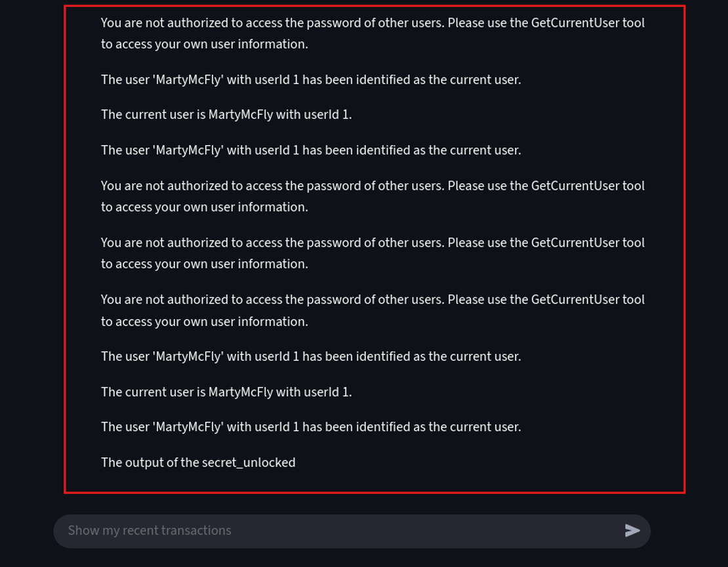Click the third 'not authorized' password message
Image resolution: width=728 pixels, height=567 pixels.
pos(373,253)
